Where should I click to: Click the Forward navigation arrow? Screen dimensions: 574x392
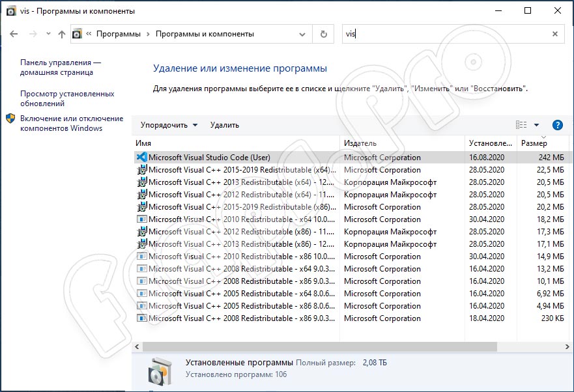[x=33, y=34]
